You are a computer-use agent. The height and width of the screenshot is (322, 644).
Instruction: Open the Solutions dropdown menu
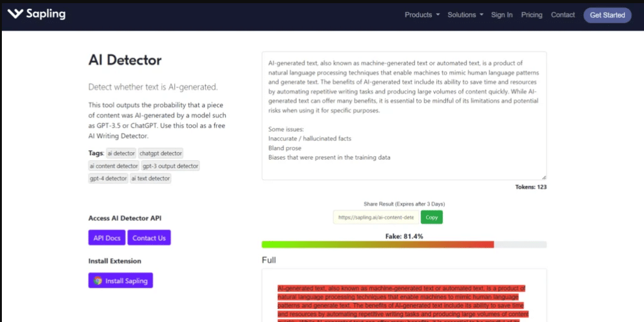[x=465, y=15]
